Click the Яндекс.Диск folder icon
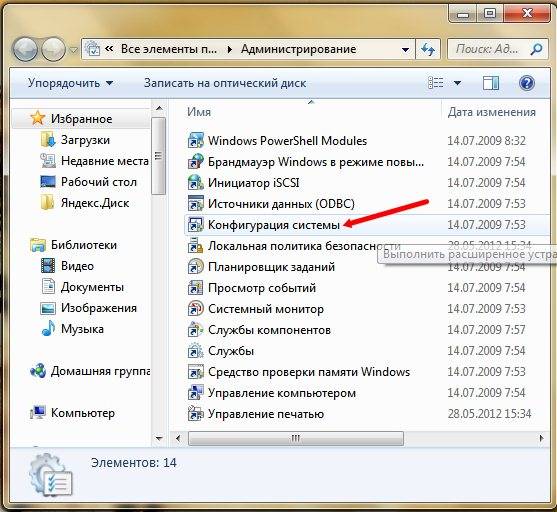This screenshot has width=557, height=512. point(47,203)
